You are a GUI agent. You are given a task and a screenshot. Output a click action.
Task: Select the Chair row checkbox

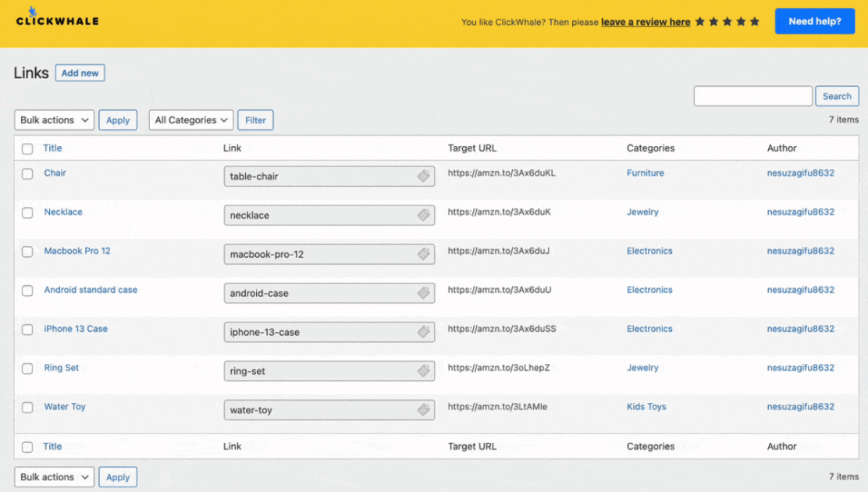click(27, 174)
